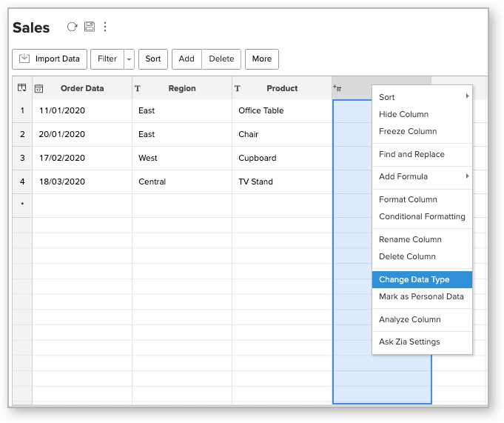Click the refresh icon beside Sales title
The width and height of the screenshot is (504, 423).
(x=72, y=27)
